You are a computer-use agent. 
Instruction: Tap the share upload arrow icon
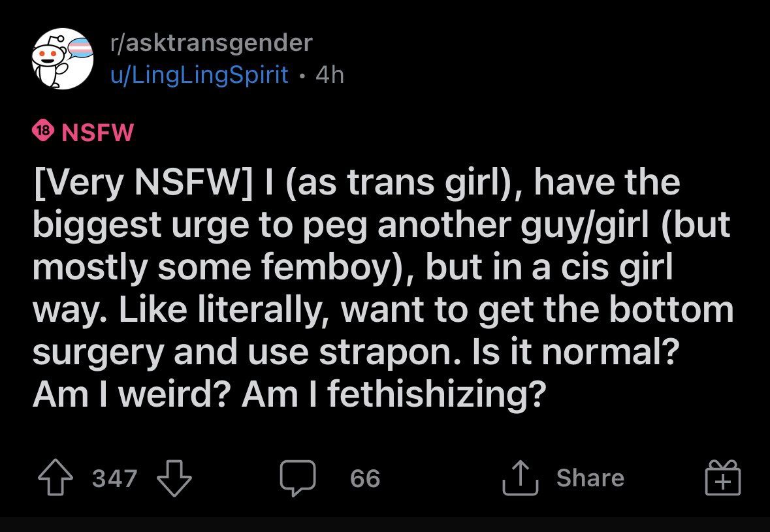coord(521,478)
